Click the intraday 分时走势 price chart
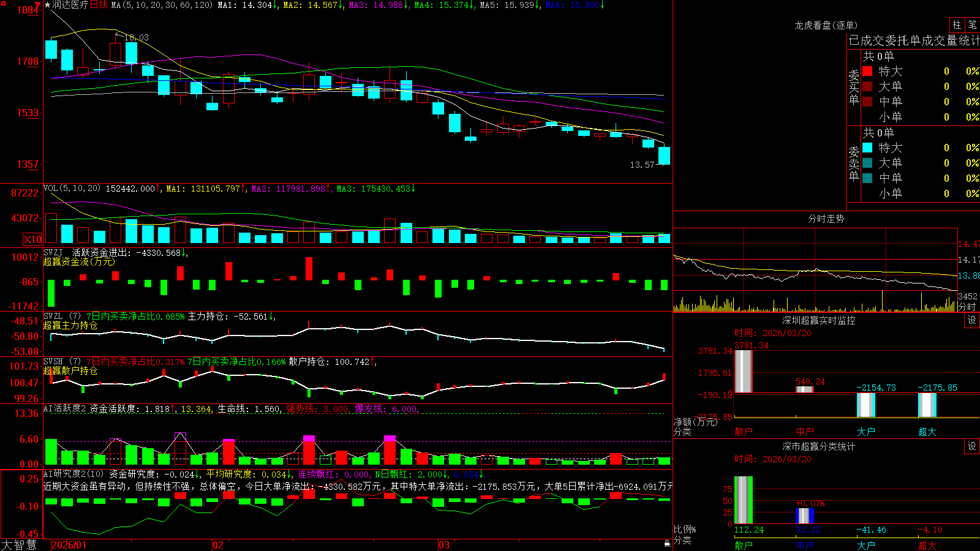Viewport: 980px width, 551px height. 815,260
